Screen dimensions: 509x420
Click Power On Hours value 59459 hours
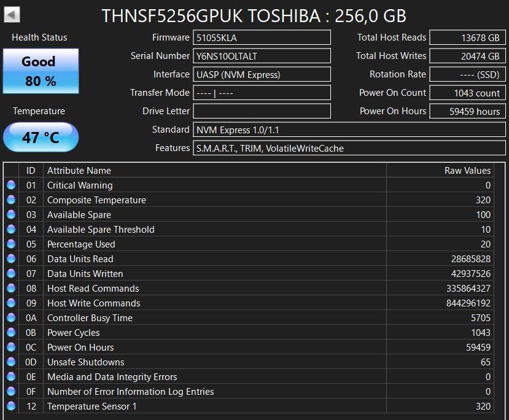(x=467, y=111)
